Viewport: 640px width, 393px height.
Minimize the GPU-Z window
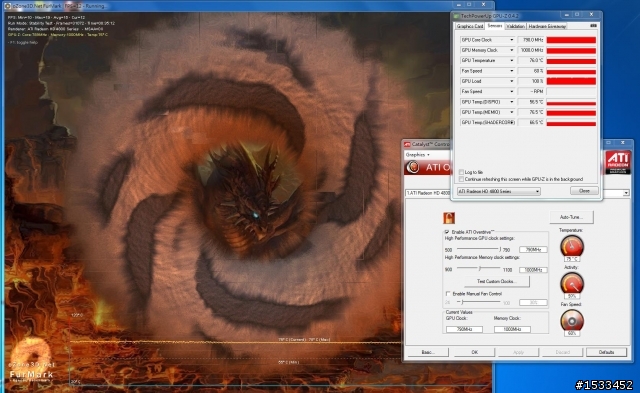tap(567, 15)
